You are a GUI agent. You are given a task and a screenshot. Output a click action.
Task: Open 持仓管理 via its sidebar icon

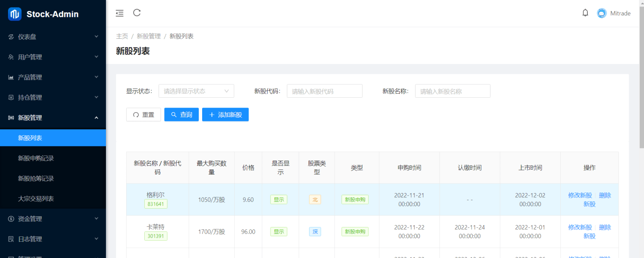click(11, 97)
